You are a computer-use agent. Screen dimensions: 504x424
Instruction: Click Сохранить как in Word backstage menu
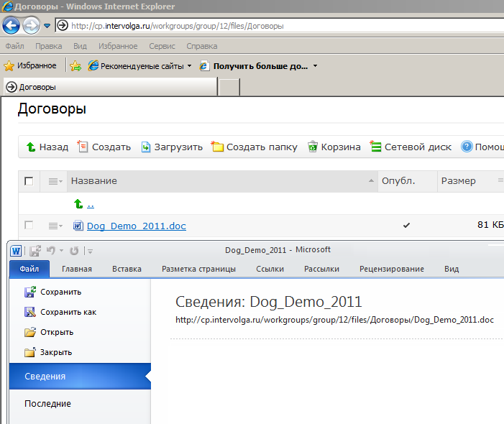click(60, 312)
